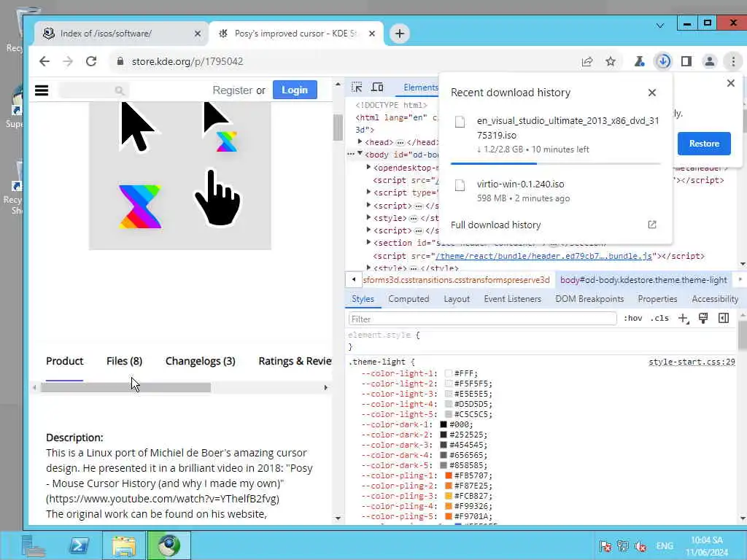Click the Chromium taskbar icon
747x560 pixels.
pos(169,545)
